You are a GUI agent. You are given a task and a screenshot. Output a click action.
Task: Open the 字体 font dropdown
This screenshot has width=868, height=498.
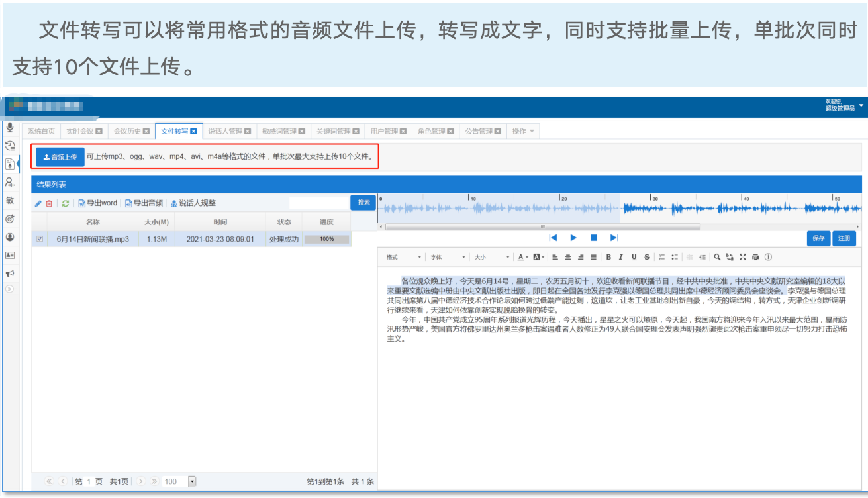(448, 257)
